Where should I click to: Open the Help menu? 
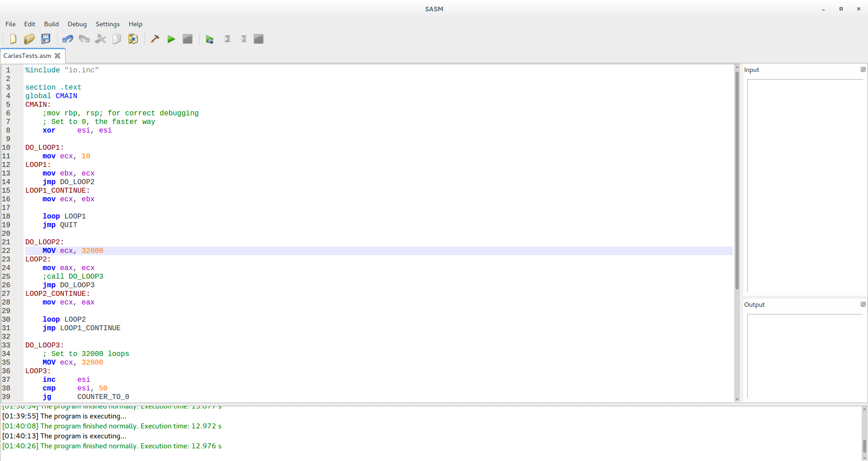(x=136, y=24)
